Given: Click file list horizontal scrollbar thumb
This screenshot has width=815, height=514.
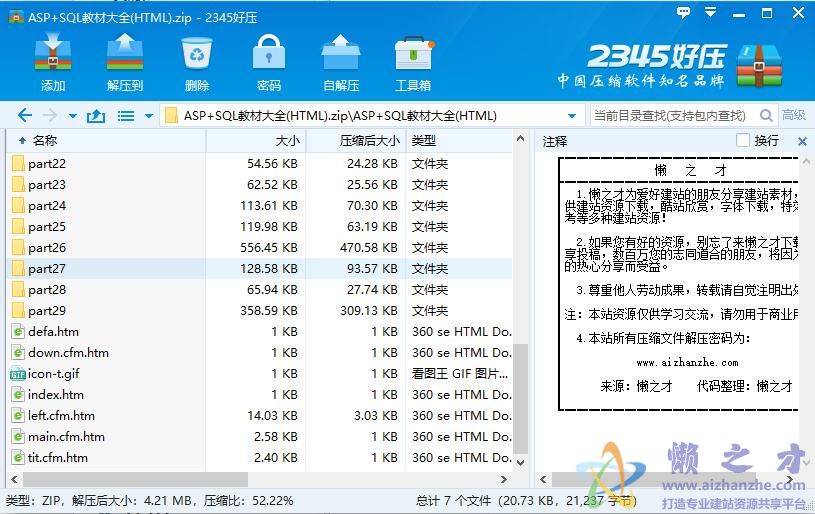Looking at the screenshot, I should (135, 479).
